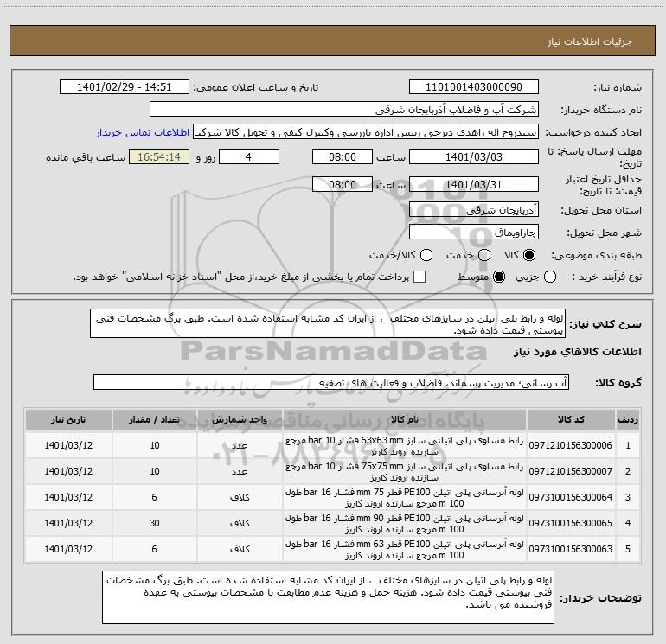
Task: Click the request creator name field
Action: pos(365,132)
